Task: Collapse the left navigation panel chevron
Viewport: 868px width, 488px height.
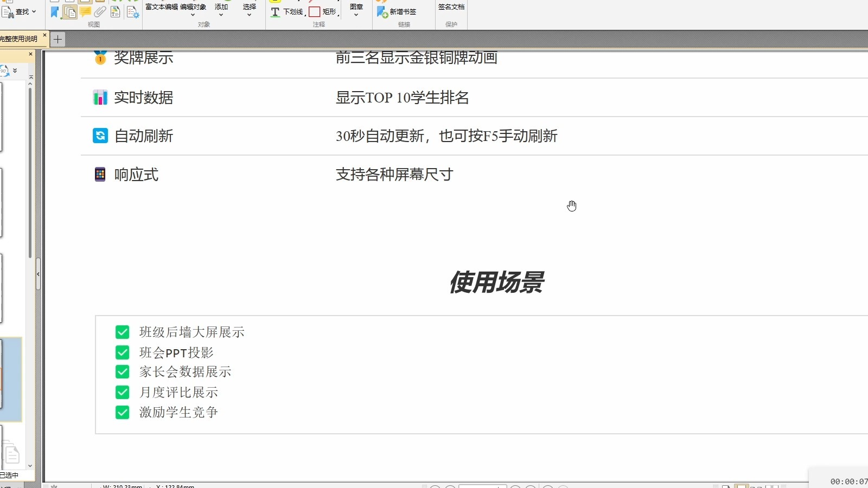Action: pyautogui.click(x=38, y=274)
